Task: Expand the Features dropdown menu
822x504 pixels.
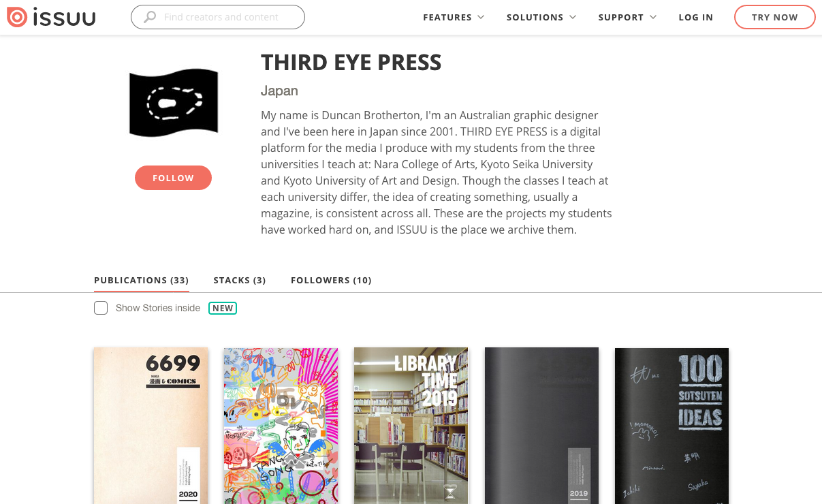Action: click(454, 17)
